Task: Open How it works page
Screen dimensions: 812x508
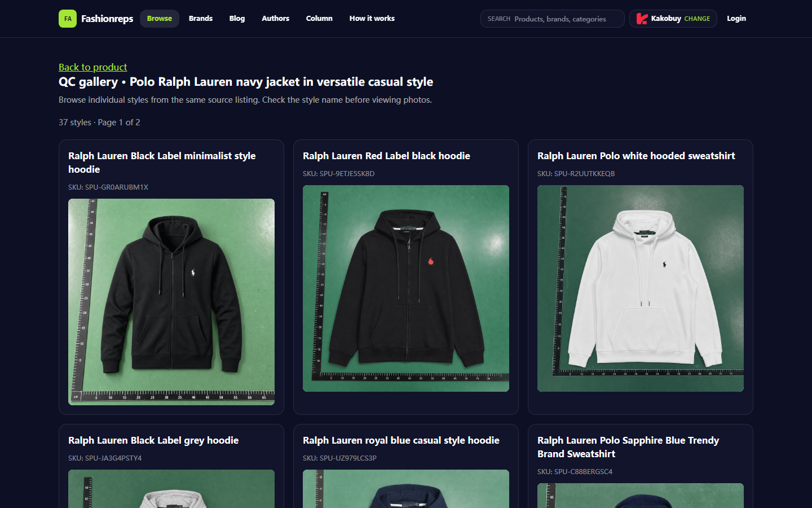Action: tap(372, 19)
